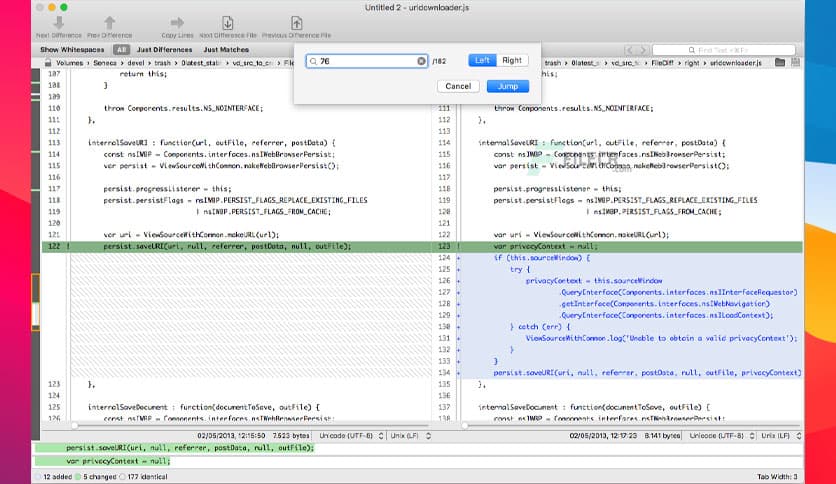The image size is (836, 484).
Task: Go to next find result arrow
Action: [x=642, y=50]
